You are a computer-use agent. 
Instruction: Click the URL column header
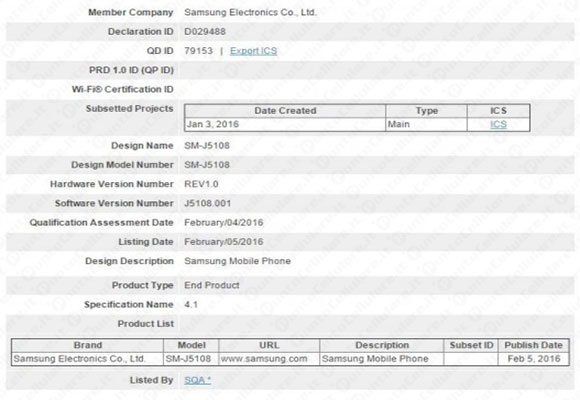269,345
